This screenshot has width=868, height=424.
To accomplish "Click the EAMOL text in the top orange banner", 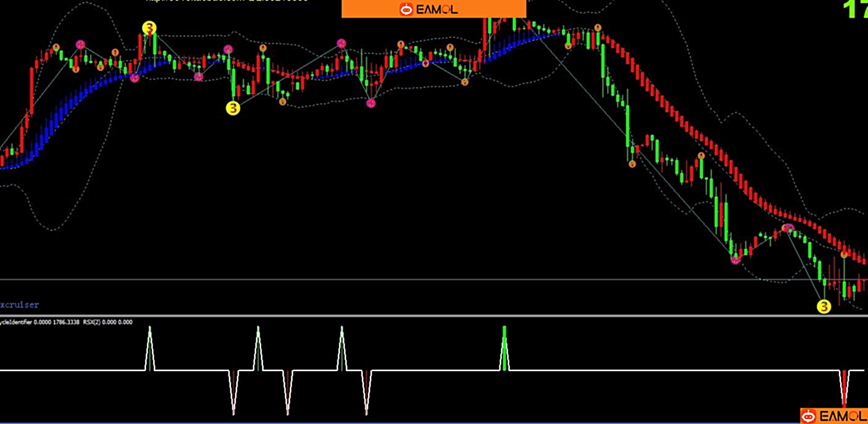I will [x=436, y=9].
